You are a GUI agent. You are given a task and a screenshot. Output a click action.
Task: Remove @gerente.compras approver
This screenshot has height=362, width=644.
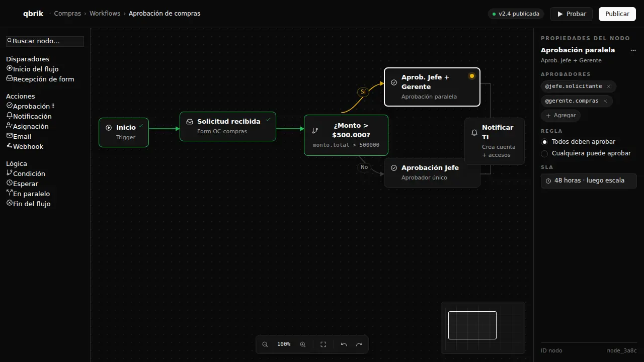[x=605, y=101]
